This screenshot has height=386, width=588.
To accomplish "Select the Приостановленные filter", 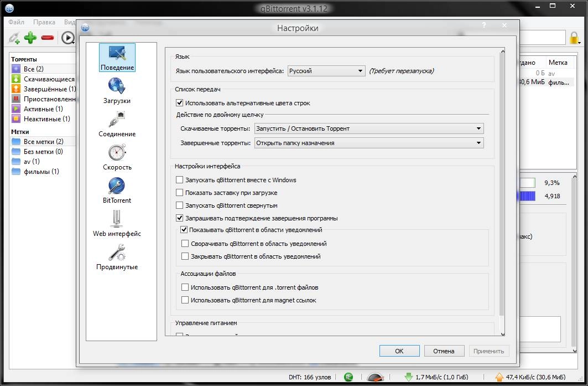I will tap(43, 99).
